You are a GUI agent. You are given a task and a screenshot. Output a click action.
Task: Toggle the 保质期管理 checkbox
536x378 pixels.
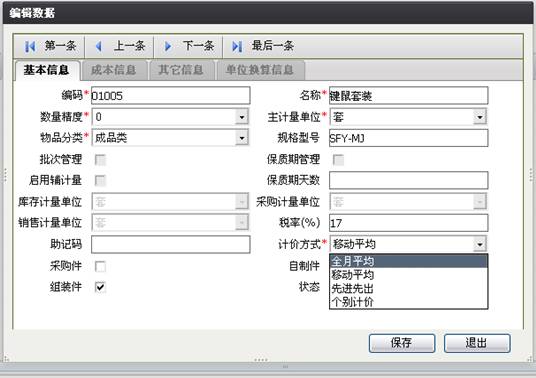coord(338,160)
